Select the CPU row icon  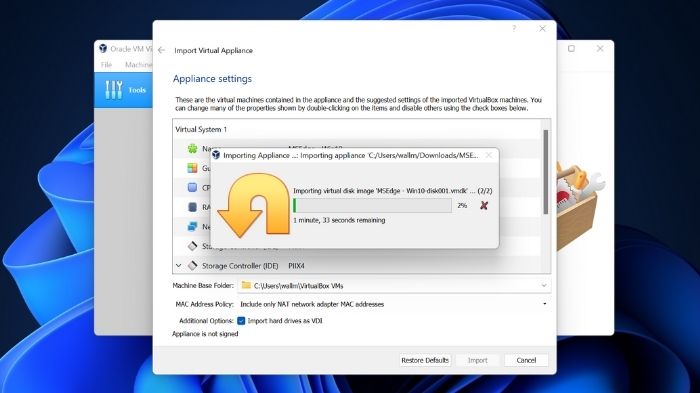tap(192, 188)
